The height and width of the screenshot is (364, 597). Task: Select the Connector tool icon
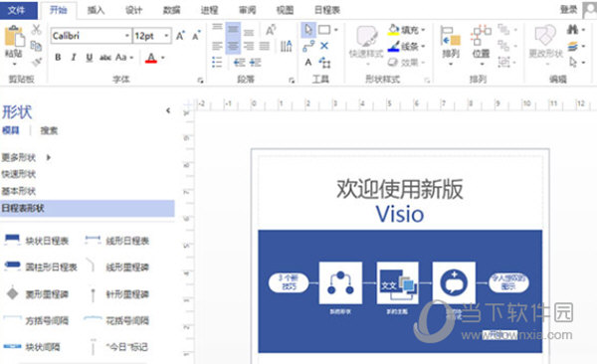(x=308, y=47)
